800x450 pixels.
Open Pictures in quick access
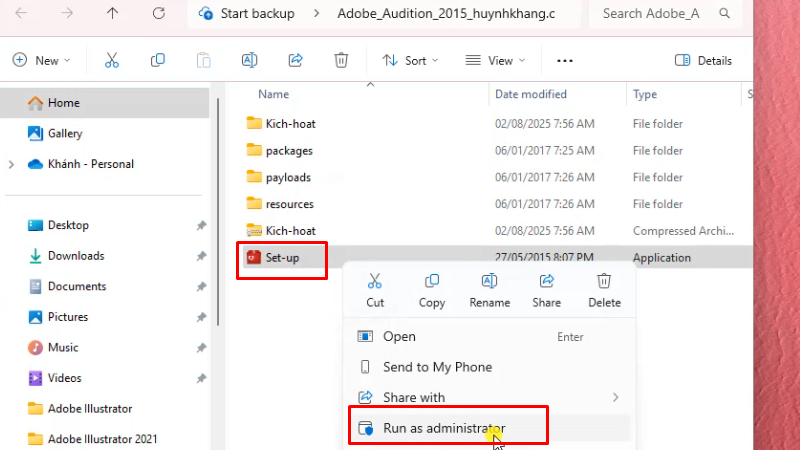[x=67, y=317]
